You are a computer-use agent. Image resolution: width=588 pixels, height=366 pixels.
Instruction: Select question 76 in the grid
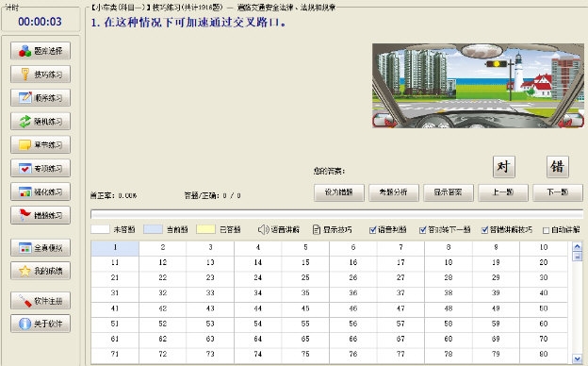[x=353, y=355]
